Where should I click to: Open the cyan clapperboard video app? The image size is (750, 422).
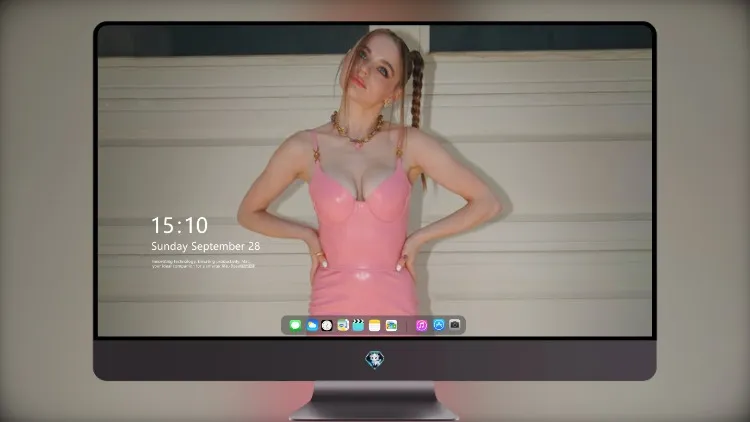(358, 325)
